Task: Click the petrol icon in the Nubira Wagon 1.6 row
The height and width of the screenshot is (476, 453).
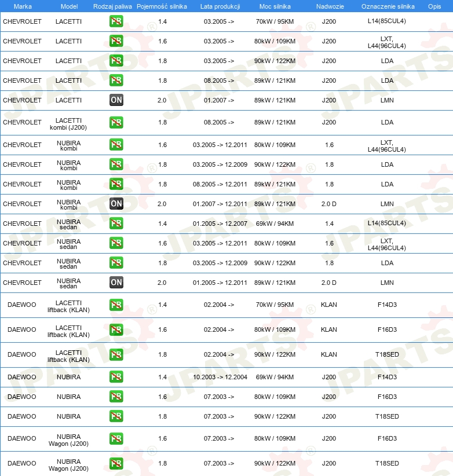Action: tap(116, 439)
